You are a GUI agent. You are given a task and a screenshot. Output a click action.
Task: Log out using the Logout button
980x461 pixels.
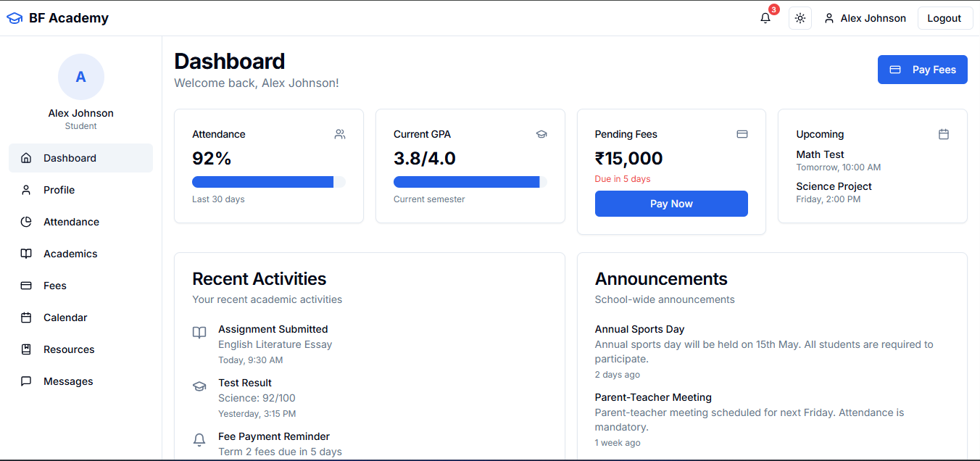pos(944,18)
